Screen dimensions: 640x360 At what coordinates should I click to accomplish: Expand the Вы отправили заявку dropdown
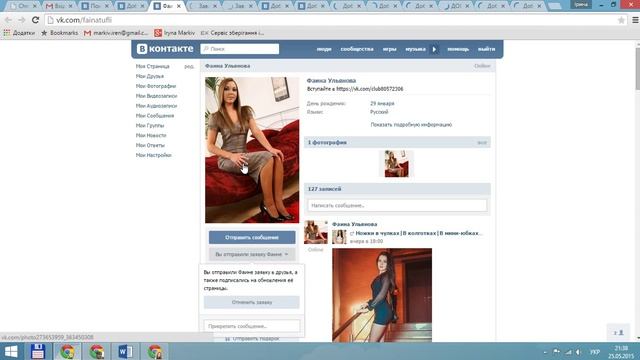[x=252, y=254]
